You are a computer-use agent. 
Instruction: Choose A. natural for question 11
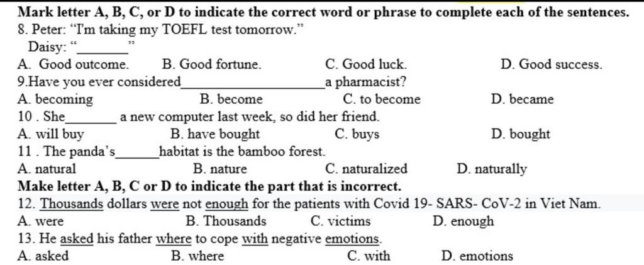click(47, 169)
